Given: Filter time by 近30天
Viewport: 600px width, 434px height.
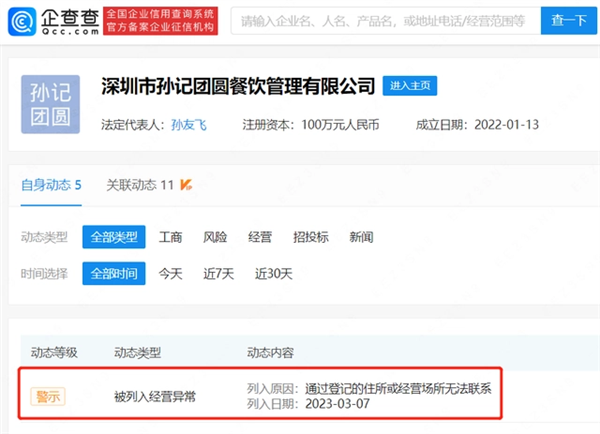Looking at the screenshot, I should pos(274,273).
